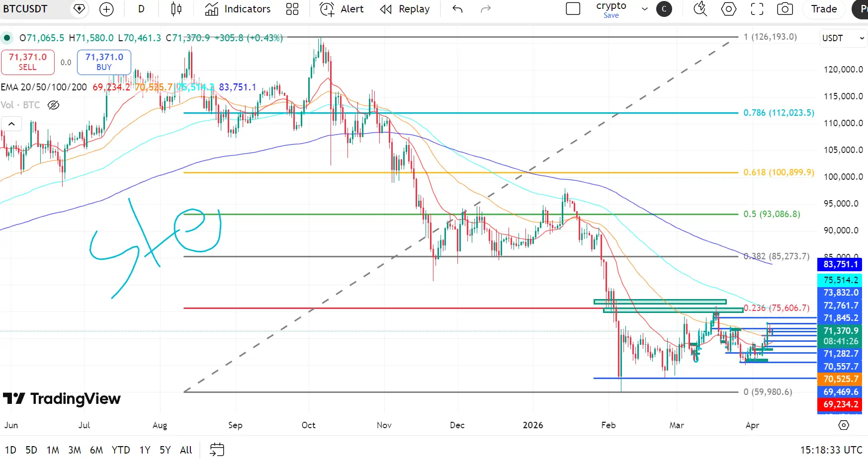Add symbol to compare with plus icon
The height and width of the screenshot is (461, 868).
point(106,9)
